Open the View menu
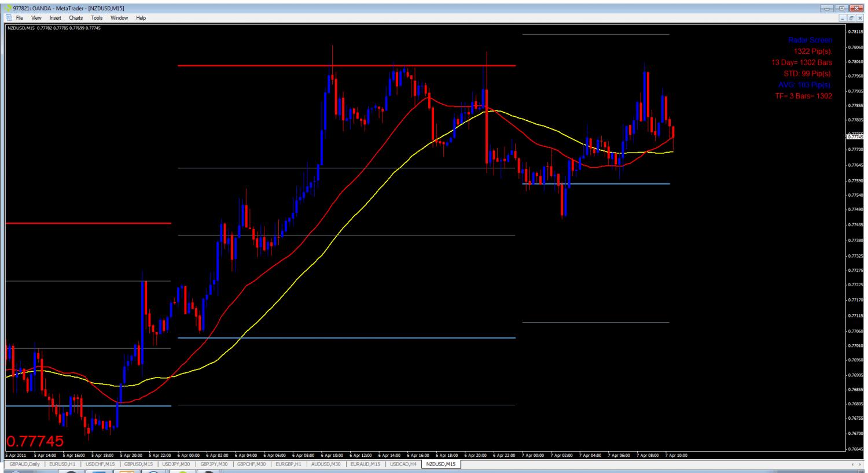This screenshot has width=868, height=473. (36, 18)
